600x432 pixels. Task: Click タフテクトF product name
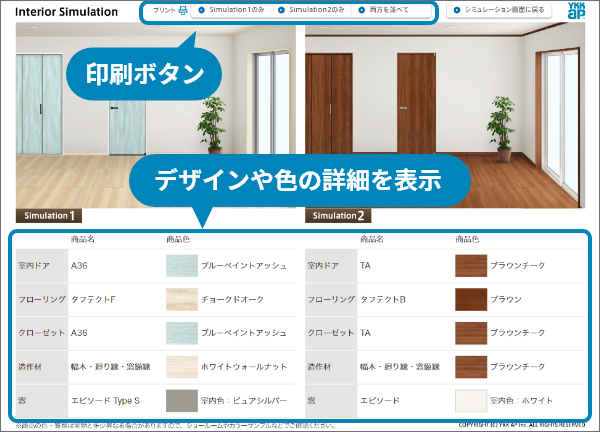(x=93, y=299)
